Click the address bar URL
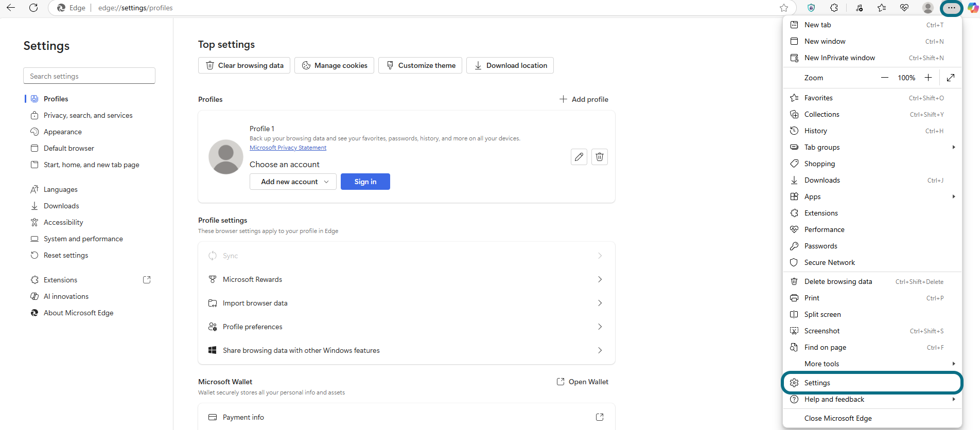The height and width of the screenshot is (430, 980). pyautogui.click(x=135, y=8)
